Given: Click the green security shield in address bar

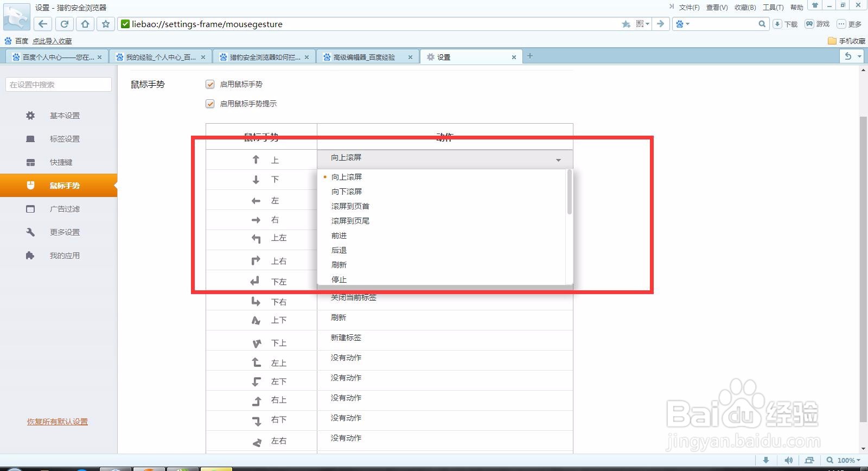Looking at the screenshot, I should 125,24.
